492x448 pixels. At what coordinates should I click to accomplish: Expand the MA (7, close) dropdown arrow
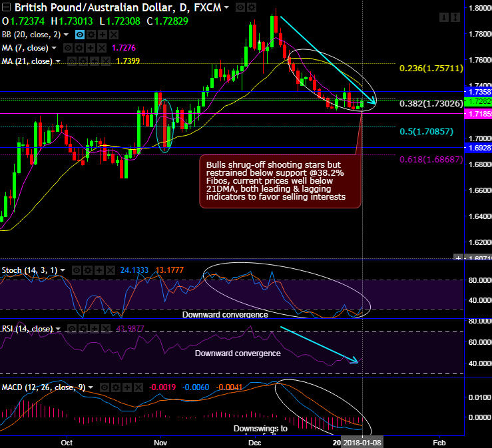(x=54, y=48)
